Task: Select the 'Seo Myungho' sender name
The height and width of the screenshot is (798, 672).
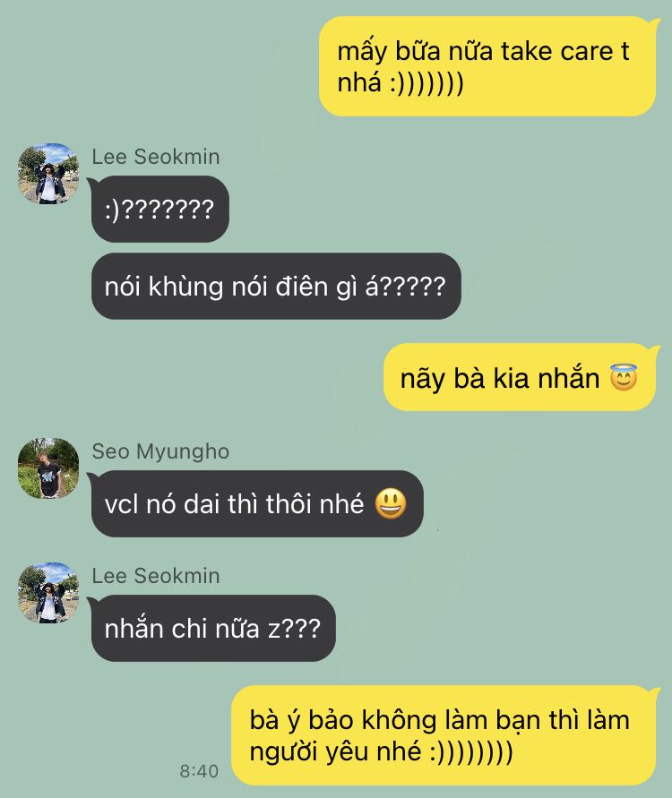Action: coord(160,451)
